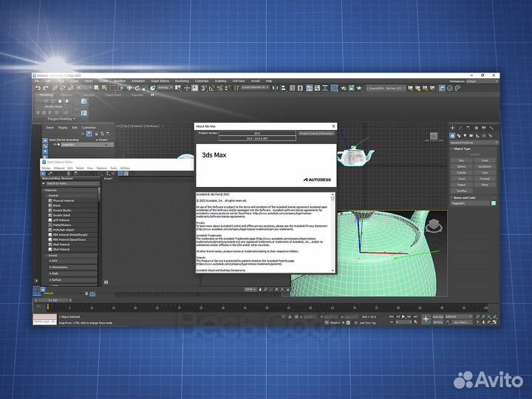The width and height of the screenshot is (532, 399).
Task: Open the Modify tab in command panel
Action: [460, 128]
